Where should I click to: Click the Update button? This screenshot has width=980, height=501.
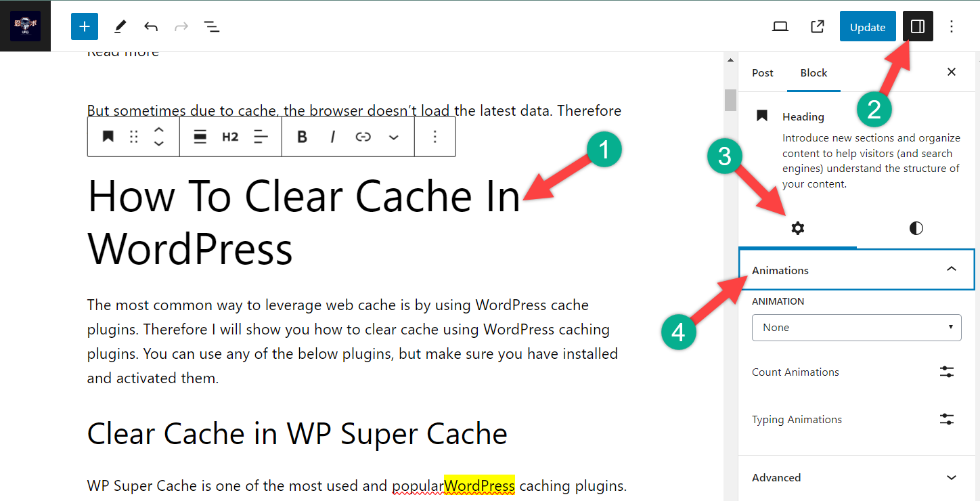coord(868,26)
